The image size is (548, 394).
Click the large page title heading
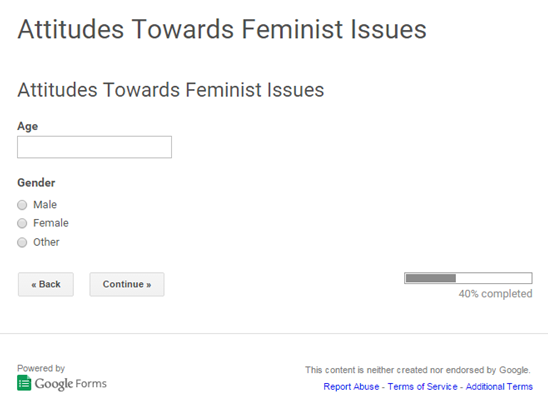(x=222, y=29)
